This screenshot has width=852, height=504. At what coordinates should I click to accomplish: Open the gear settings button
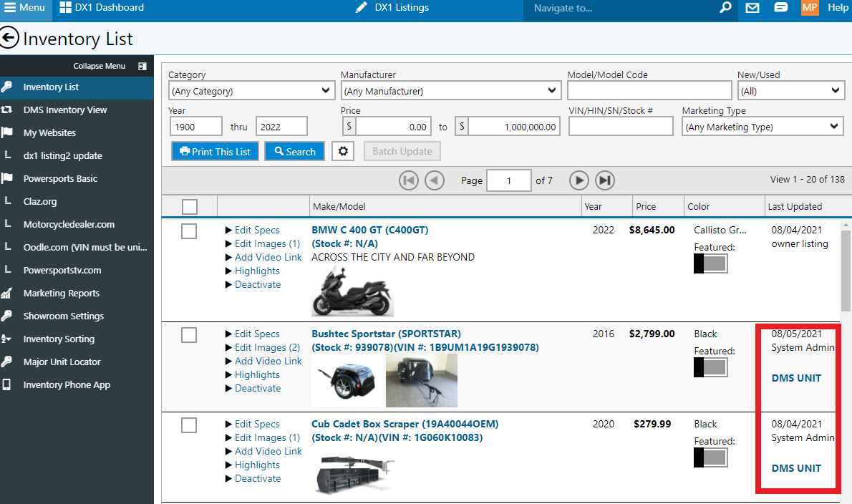(343, 151)
